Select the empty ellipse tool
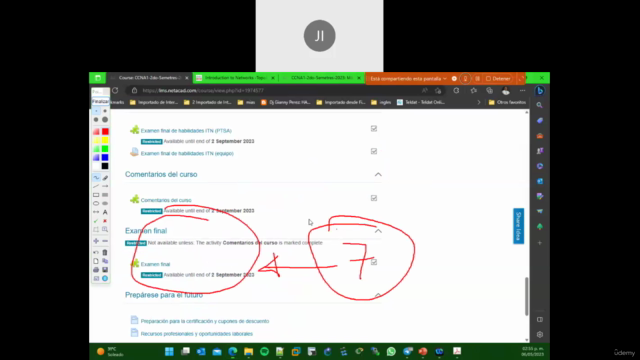The image size is (640, 360). pyautogui.click(x=96, y=203)
